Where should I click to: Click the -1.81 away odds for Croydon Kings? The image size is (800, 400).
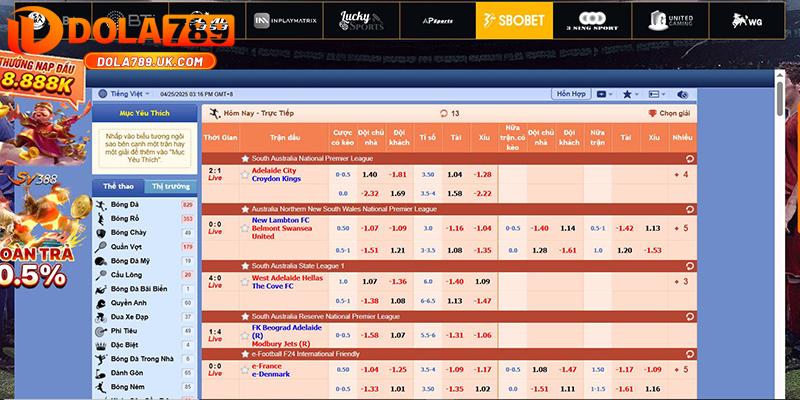398,174
